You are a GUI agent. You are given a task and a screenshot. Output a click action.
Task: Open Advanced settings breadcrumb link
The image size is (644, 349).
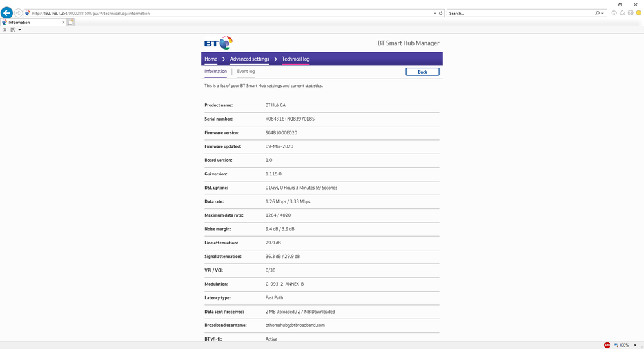point(249,59)
